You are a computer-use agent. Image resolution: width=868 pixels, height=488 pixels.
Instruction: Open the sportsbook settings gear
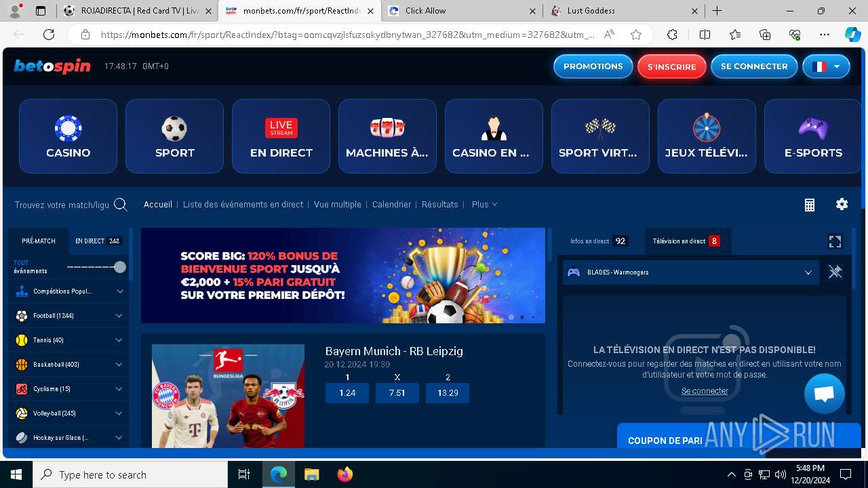(x=842, y=204)
